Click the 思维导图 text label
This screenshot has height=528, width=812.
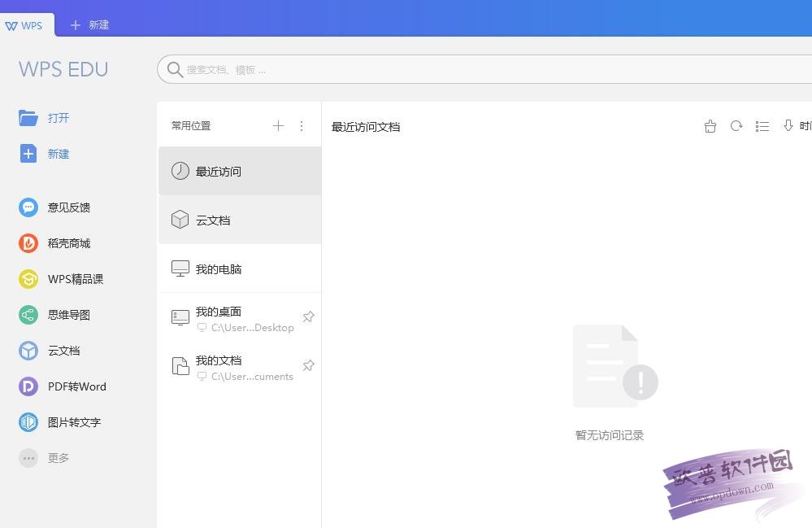[69, 315]
